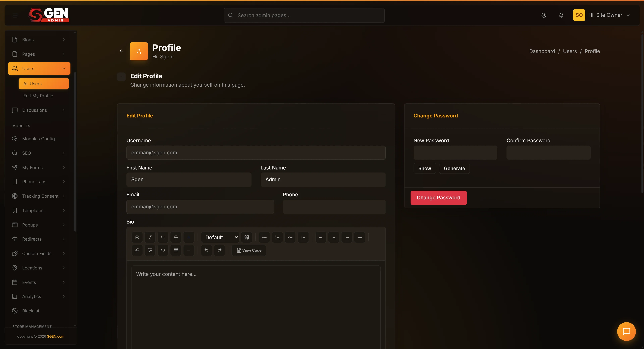Toggle the hamburger sidebar menu

click(15, 15)
